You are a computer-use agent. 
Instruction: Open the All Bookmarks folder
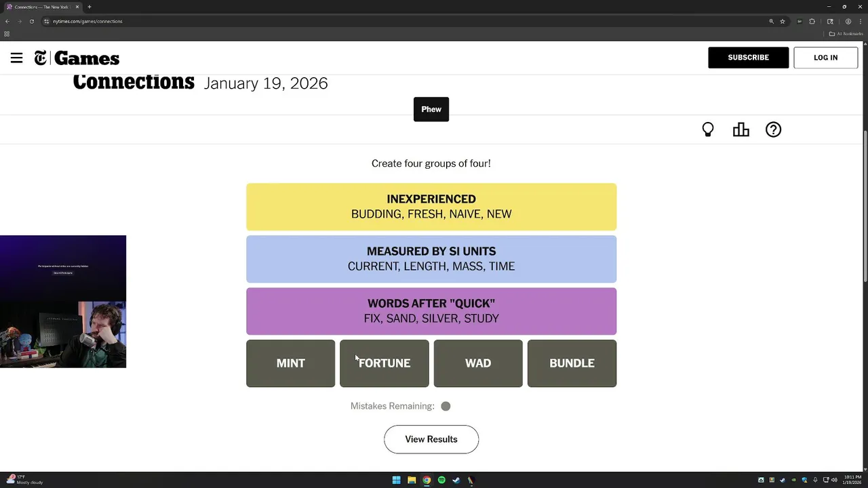[x=846, y=34]
